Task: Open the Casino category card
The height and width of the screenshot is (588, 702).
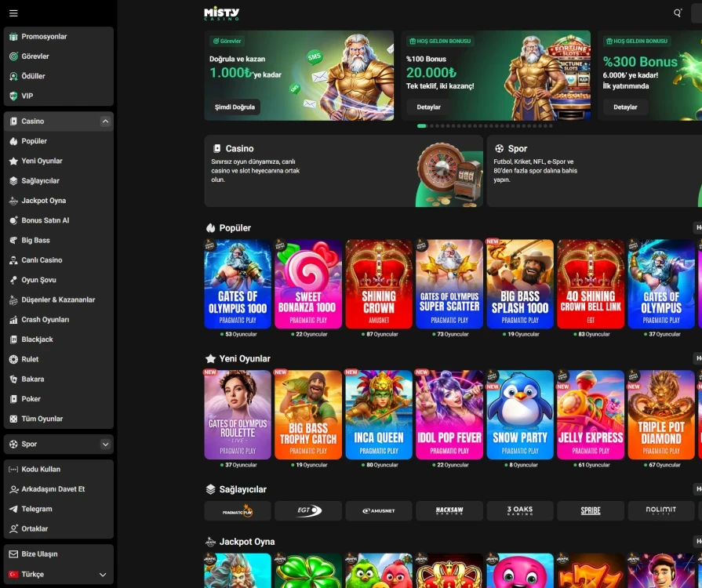Action: click(x=344, y=172)
